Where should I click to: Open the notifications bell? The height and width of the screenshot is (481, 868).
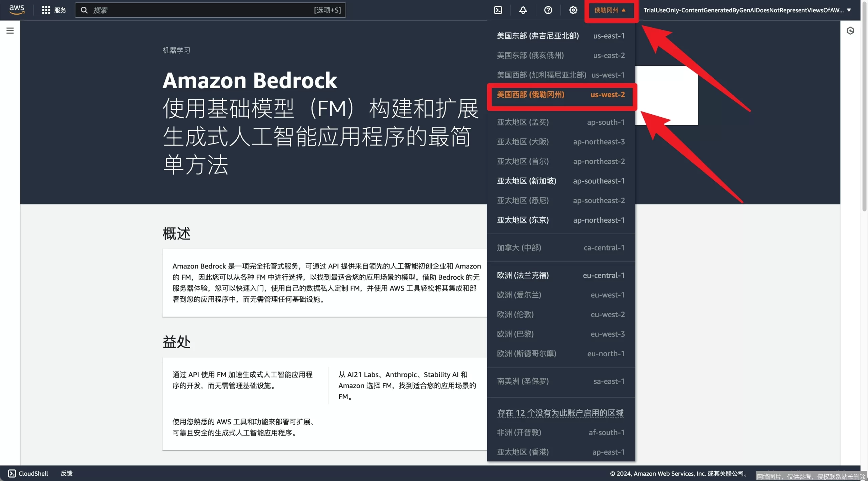coord(523,10)
